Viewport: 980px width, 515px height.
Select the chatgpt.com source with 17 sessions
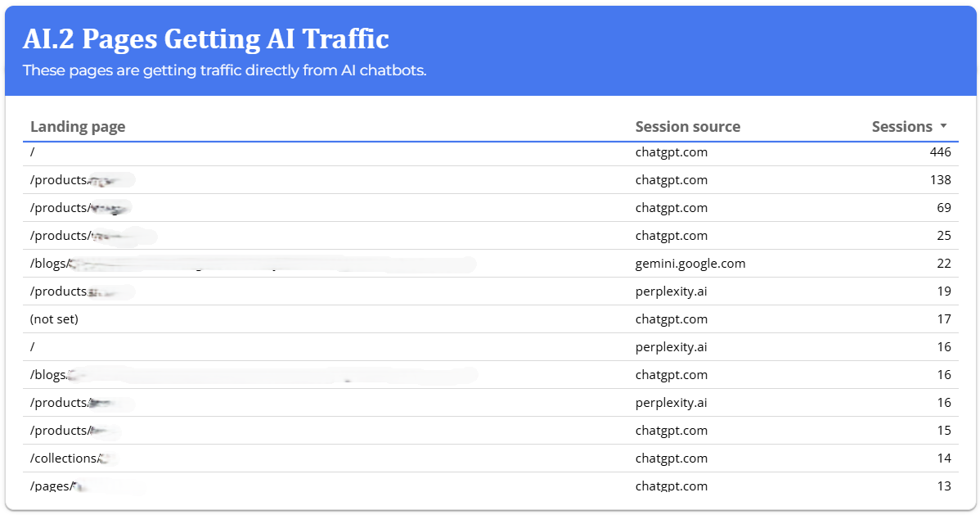671,319
